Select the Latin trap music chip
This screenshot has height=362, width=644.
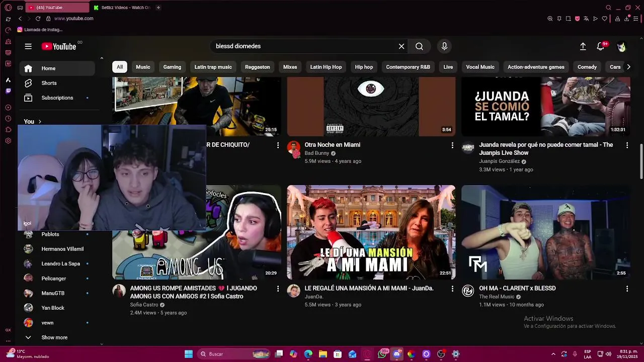tap(213, 67)
